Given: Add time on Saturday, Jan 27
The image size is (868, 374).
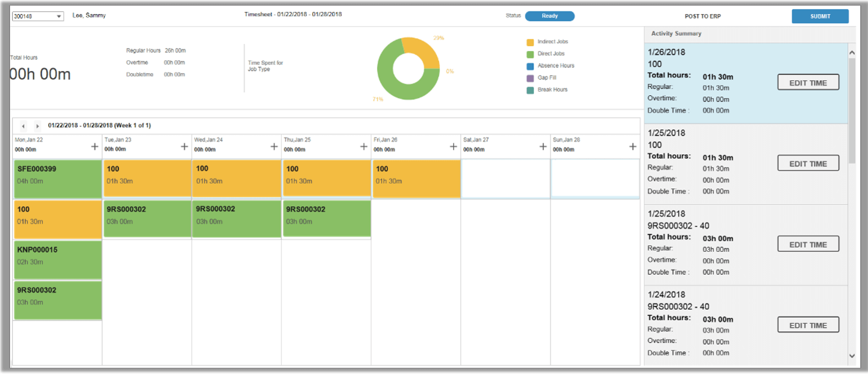Looking at the screenshot, I should pyautogui.click(x=543, y=147).
